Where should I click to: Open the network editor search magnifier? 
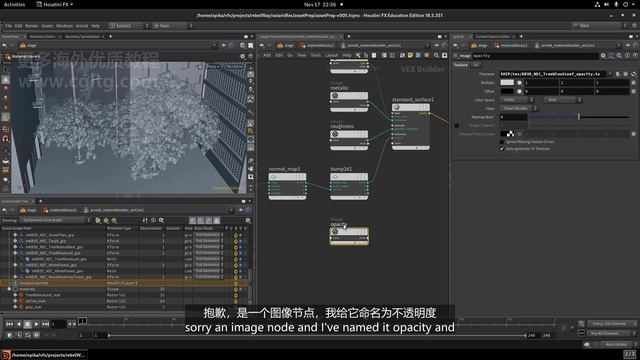(436, 55)
